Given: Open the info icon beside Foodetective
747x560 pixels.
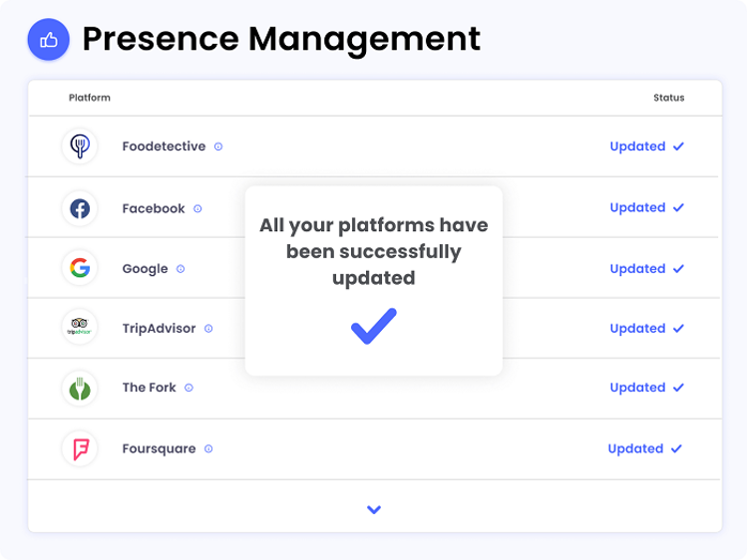Looking at the screenshot, I should pyautogui.click(x=218, y=146).
